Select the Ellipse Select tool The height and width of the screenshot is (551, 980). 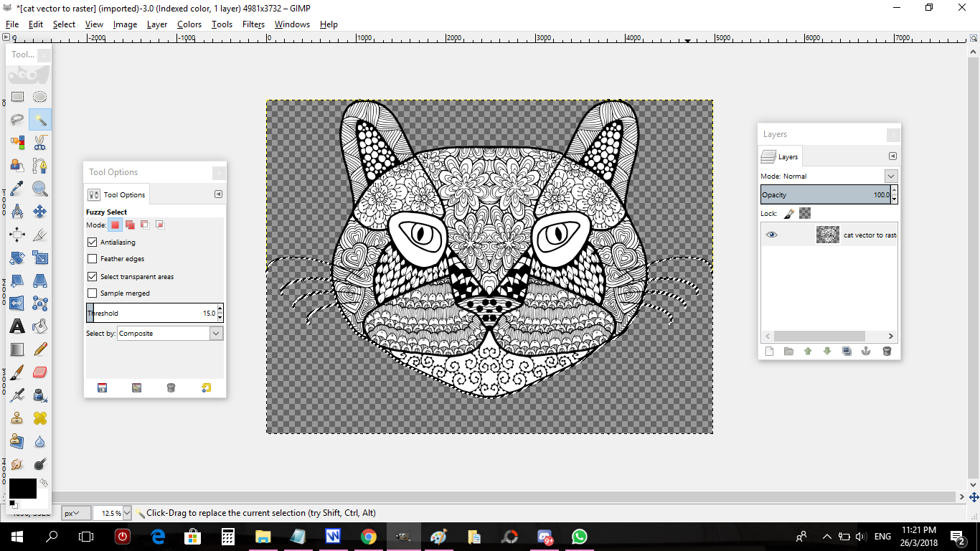click(x=40, y=97)
